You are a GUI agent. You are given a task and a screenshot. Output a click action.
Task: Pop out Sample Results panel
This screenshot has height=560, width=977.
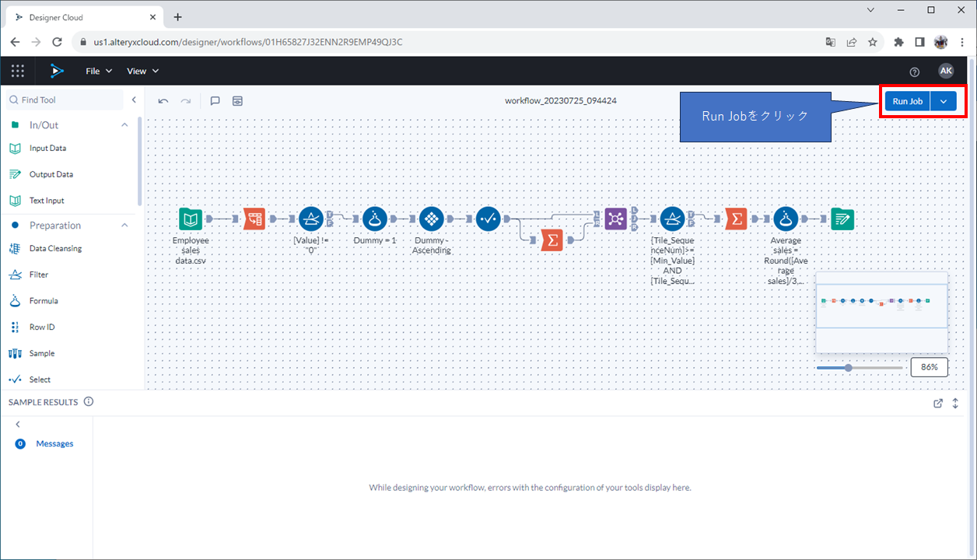pos(938,403)
